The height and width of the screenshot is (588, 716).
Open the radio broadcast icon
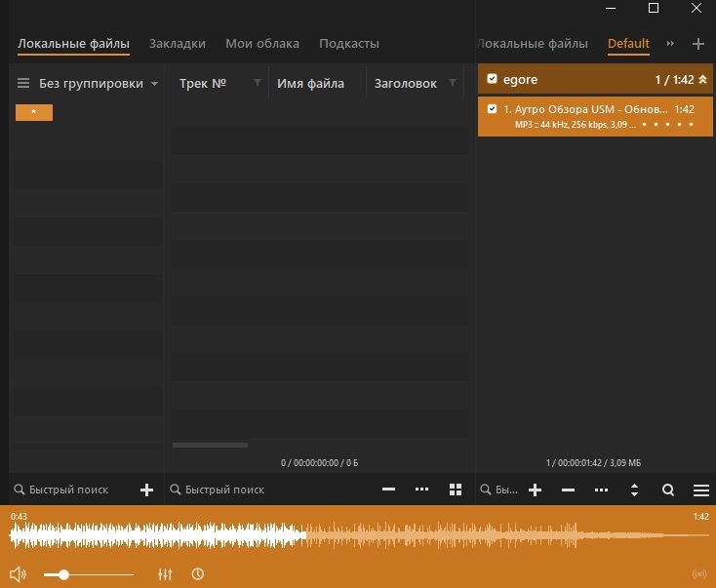[699, 574]
